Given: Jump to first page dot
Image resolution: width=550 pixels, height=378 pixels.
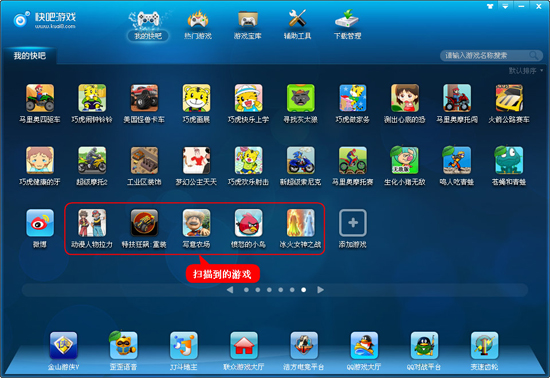Looking at the screenshot, I should (x=246, y=290).
